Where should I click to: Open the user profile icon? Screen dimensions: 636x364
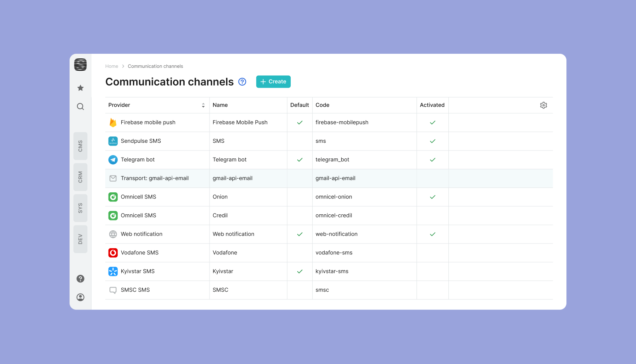click(x=80, y=297)
